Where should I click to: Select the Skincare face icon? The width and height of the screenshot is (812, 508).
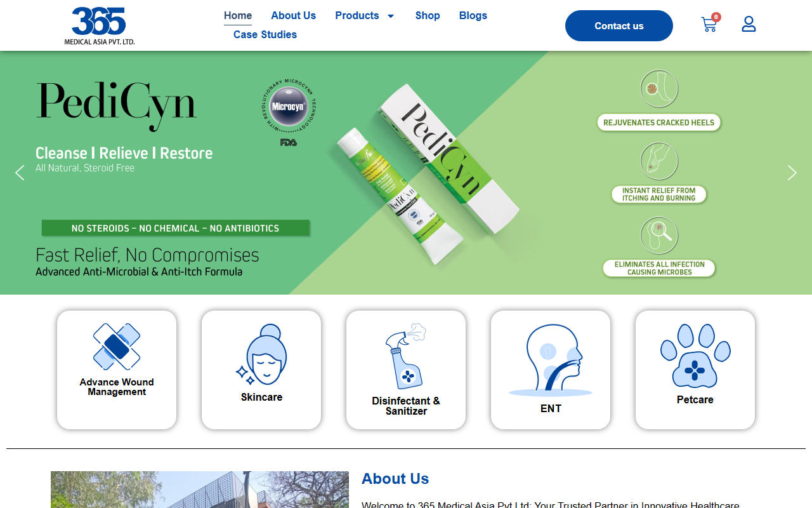point(261,355)
